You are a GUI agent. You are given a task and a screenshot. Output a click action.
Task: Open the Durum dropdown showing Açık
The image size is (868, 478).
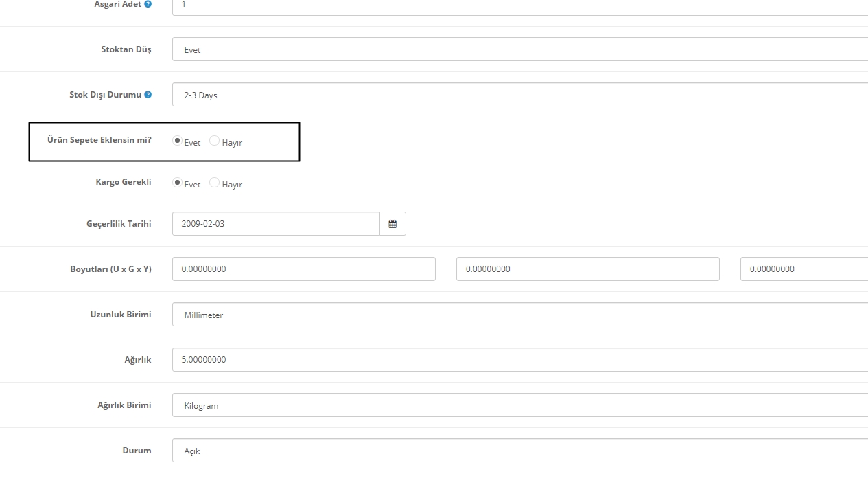pyautogui.click(x=520, y=451)
